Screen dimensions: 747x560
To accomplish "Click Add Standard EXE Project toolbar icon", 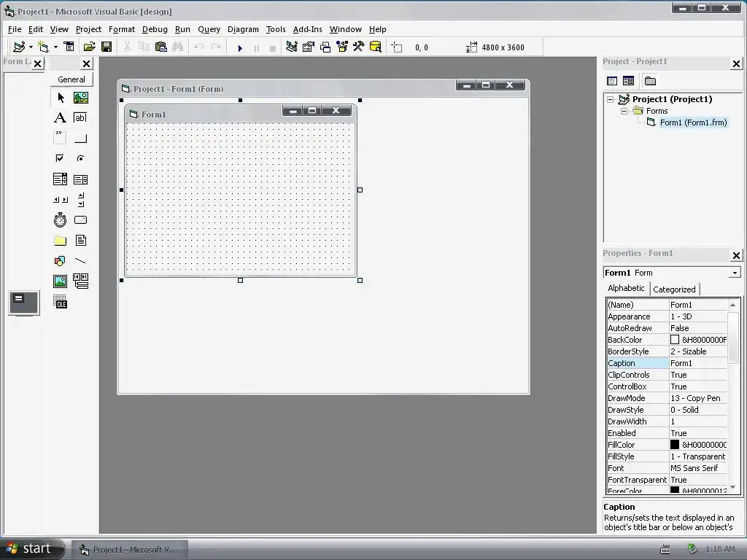I will (x=19, y=47).
